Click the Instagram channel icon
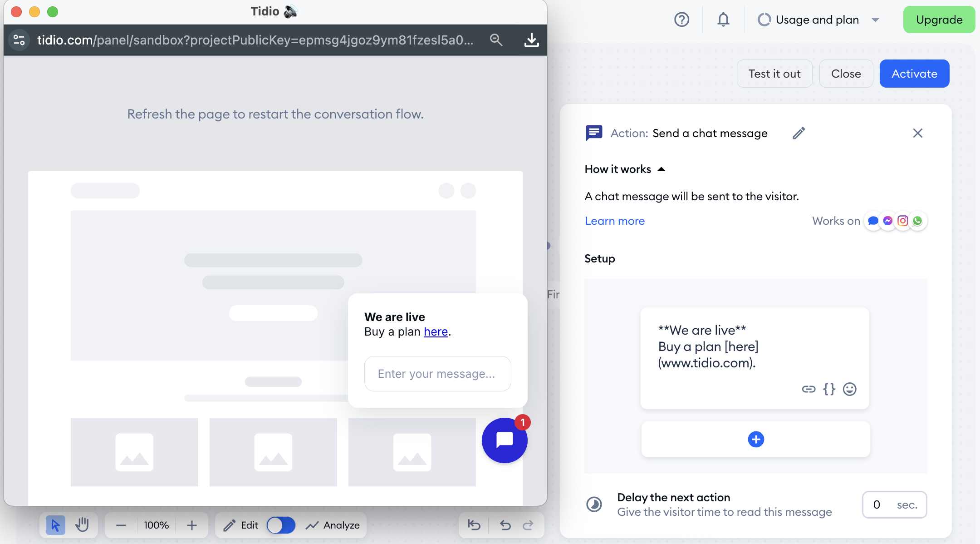This screenshot has height=544, width=980. (903, 221)
